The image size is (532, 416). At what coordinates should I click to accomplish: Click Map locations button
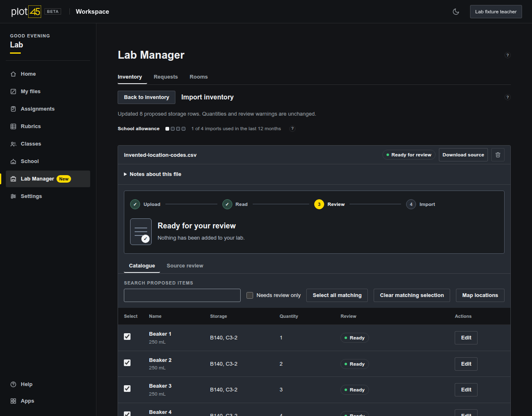(x=480, y=295)
